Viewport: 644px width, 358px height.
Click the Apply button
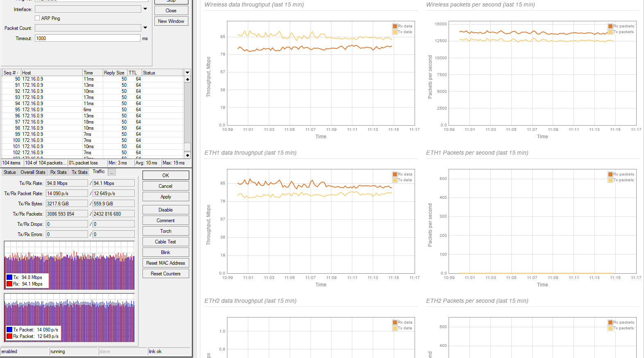pyautogui.click(x=166, y=197)
